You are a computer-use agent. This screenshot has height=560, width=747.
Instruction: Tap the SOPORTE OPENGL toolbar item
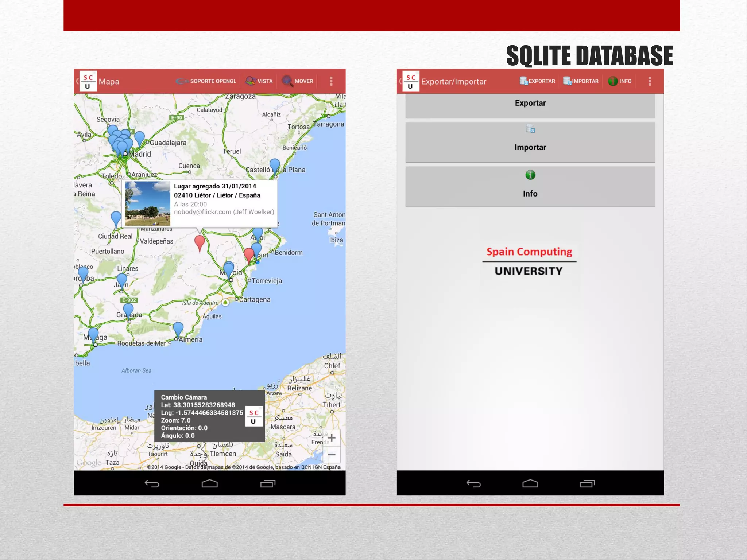[x=206, y=81]
